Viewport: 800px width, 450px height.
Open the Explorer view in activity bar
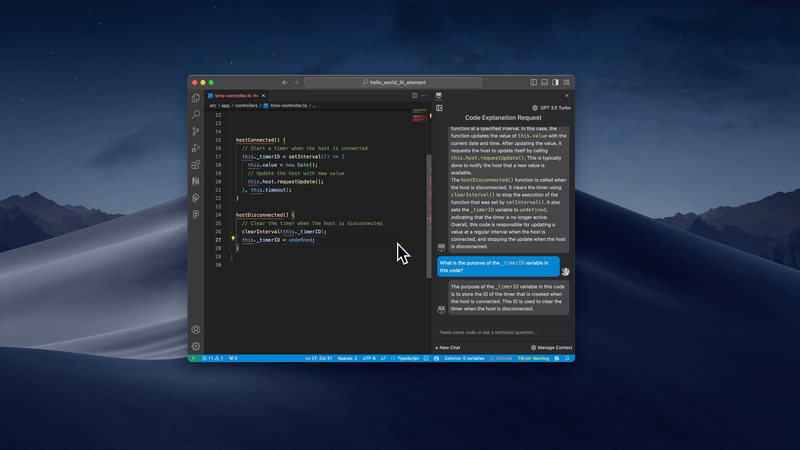click(196, 98)
